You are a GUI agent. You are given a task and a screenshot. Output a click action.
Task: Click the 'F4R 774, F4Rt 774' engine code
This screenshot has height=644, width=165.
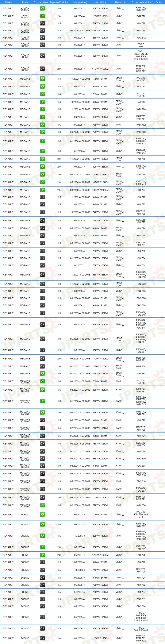click(141, 182)
